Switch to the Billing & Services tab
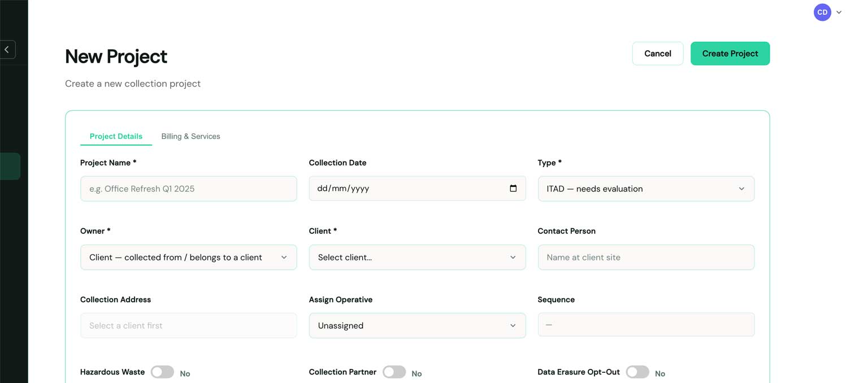868x383 pixels. click(190, 136)
